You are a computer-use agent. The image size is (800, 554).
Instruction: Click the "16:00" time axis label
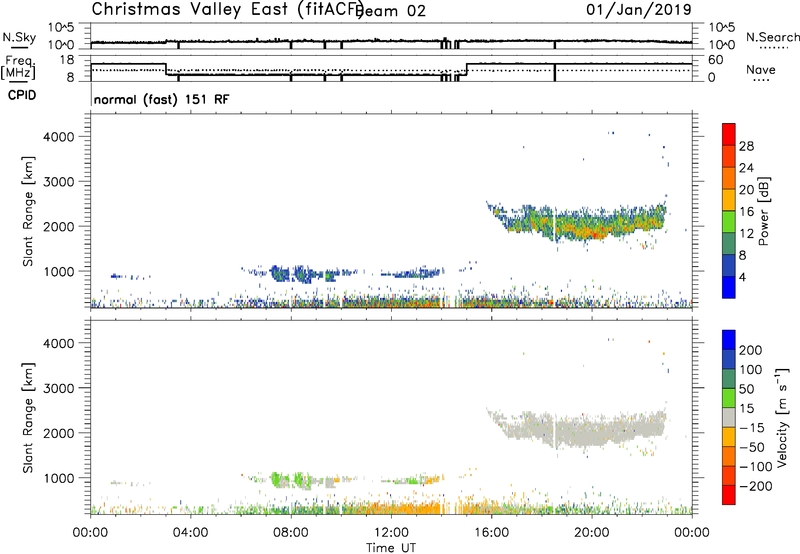[x=491, y=533]
